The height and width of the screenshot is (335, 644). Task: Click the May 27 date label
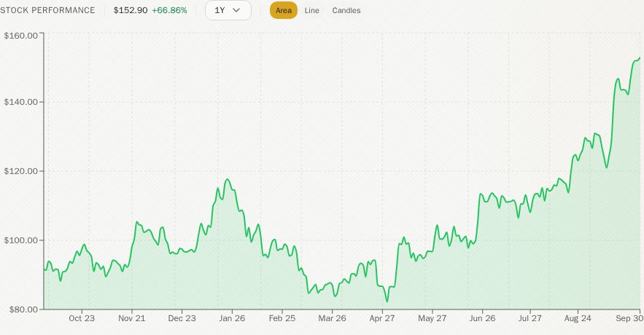[x=432, y=318]
